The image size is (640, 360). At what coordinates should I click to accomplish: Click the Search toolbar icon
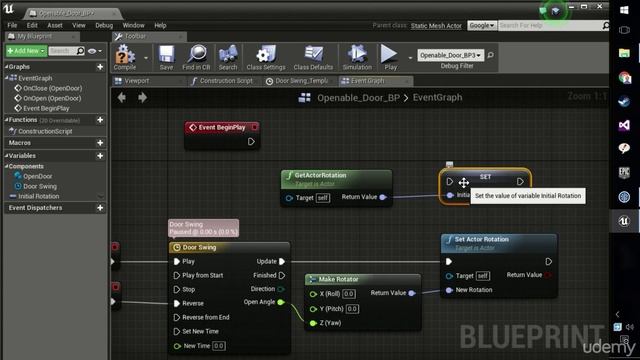pyautogui.click(x=228, y=58)
